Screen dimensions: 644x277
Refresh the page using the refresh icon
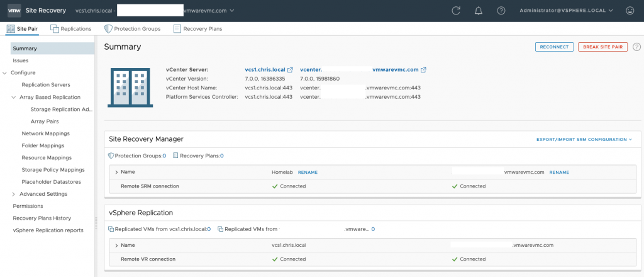456,11
